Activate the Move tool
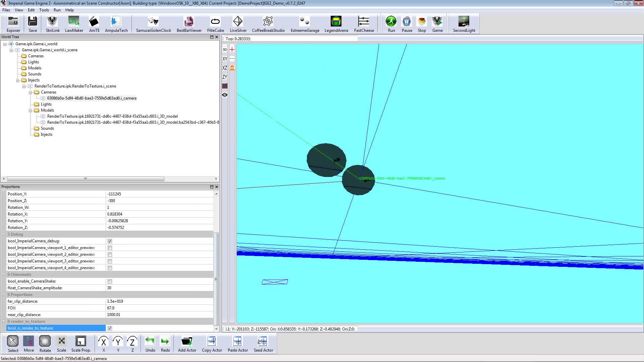The width and height of the screenshot is (644, 362). click(x=29, y=344)
